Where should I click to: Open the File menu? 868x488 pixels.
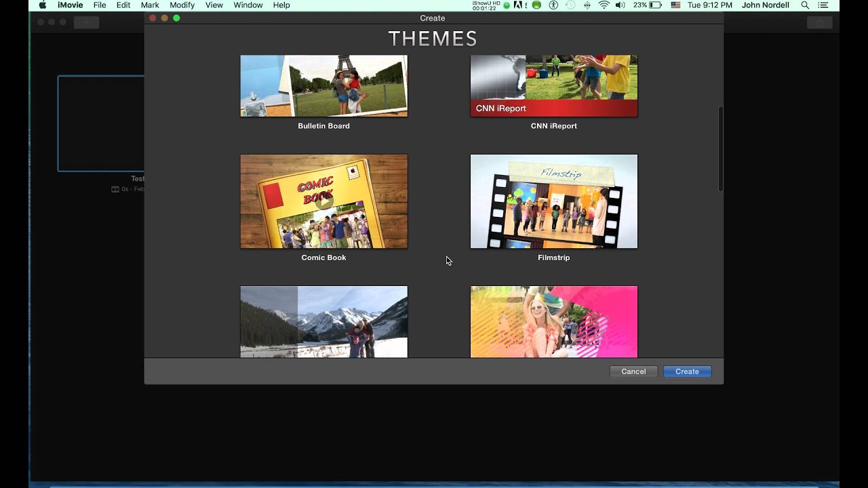100,5
